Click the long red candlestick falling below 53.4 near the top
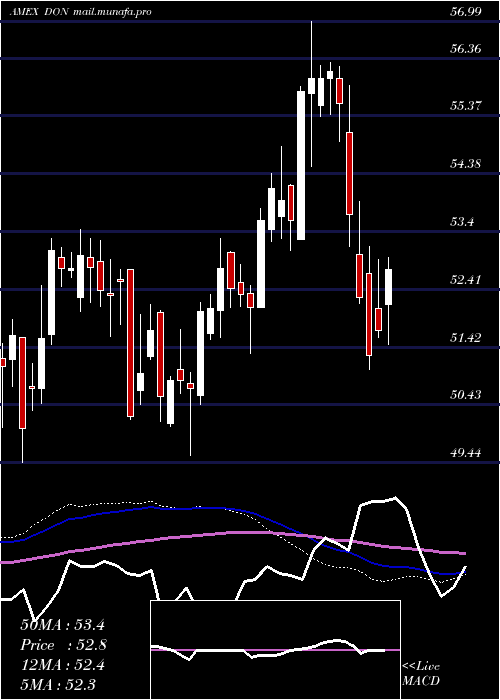The image size is (500, 700). click(x=350, y=173)
